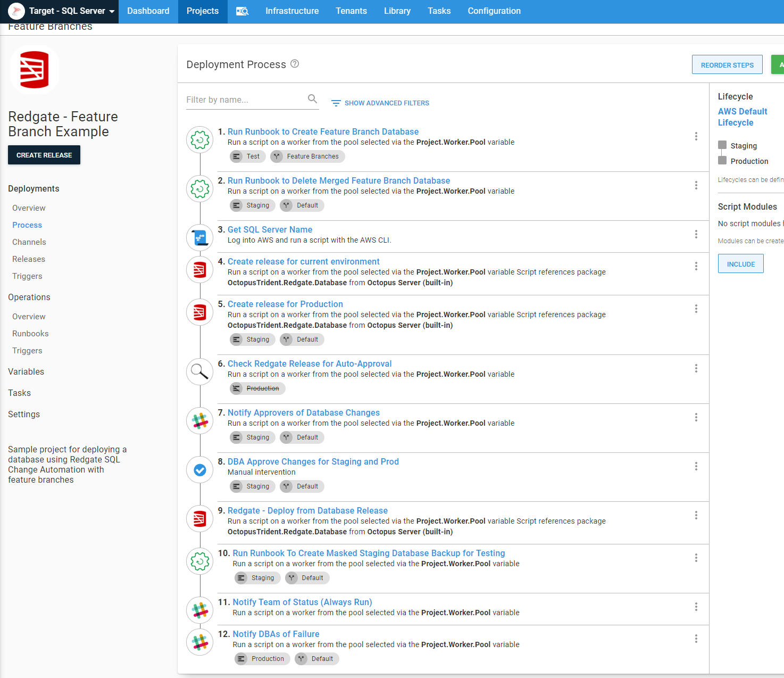Click the AWS script icon for step 3
The height and width of the screenshot is (678, 784).
pyautogui.click(x=200, y=237)
